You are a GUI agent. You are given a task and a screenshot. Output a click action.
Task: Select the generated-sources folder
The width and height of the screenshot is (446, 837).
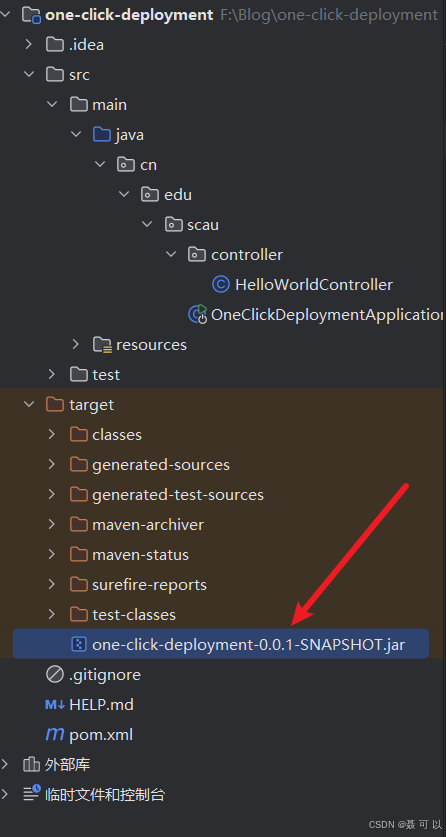coord(161,464)
